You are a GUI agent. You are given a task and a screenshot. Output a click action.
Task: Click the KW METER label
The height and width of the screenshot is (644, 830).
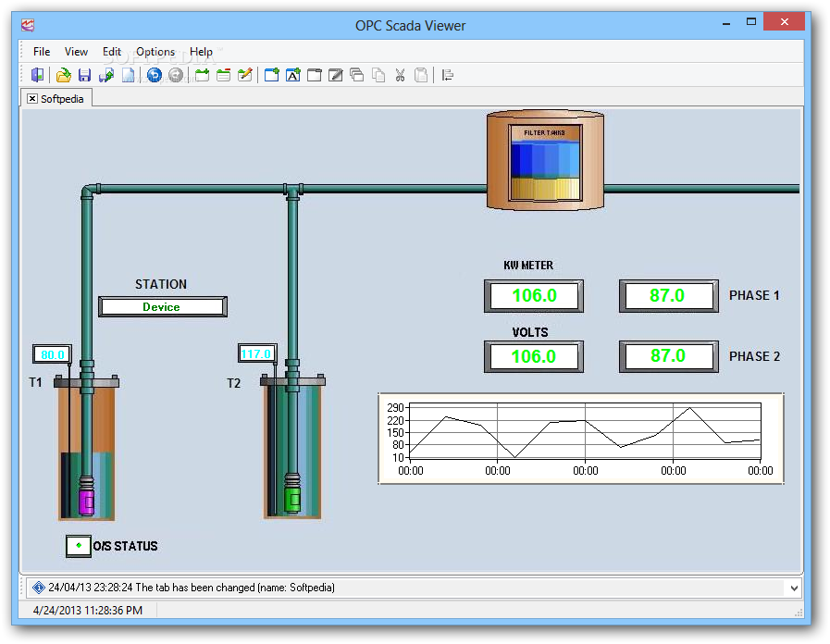click(528, 266)
